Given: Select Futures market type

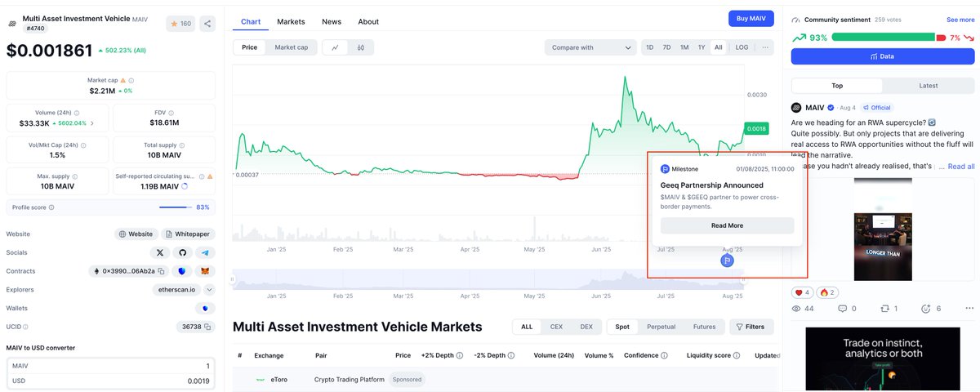Looking at the screenshot, I should coord(704,327).
